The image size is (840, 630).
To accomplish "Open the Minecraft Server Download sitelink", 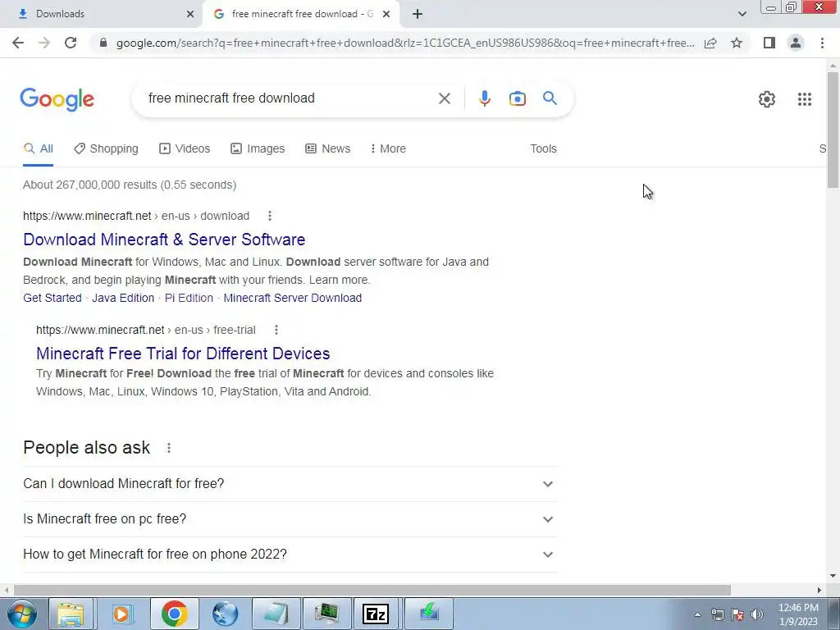I will [x=293, y=298].
